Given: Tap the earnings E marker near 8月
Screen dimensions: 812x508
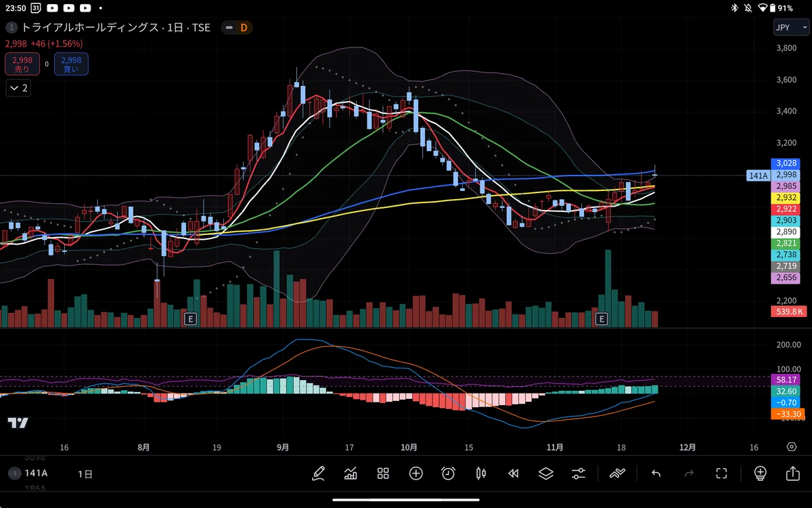Looking at the screenshot, I should point(190,318).
